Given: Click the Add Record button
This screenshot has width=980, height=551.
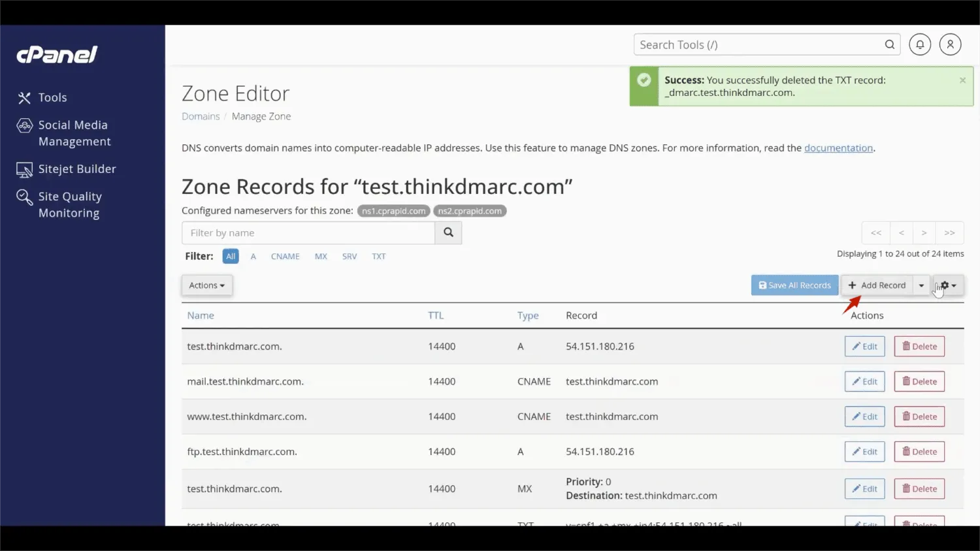Looking at the screenshot, I should tap(877, 285).
